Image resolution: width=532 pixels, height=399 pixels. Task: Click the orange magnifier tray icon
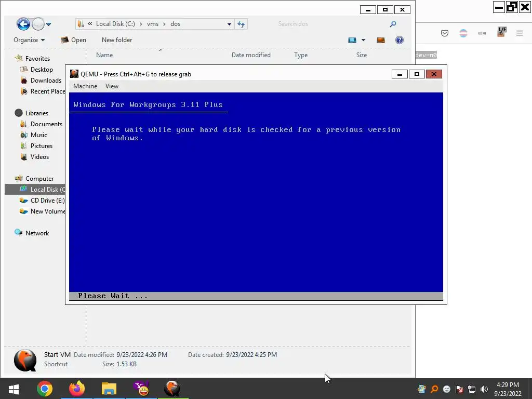pos(434,389)
